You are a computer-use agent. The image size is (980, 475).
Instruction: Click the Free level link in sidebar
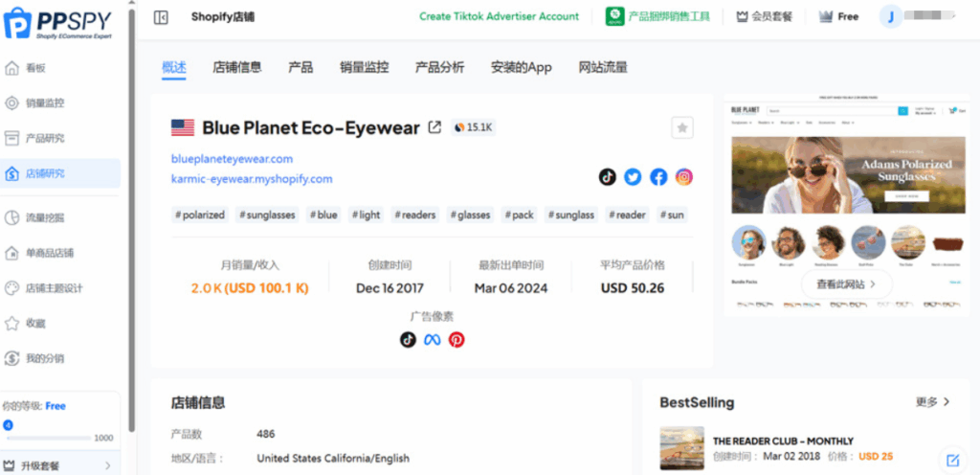pos(56,406)
